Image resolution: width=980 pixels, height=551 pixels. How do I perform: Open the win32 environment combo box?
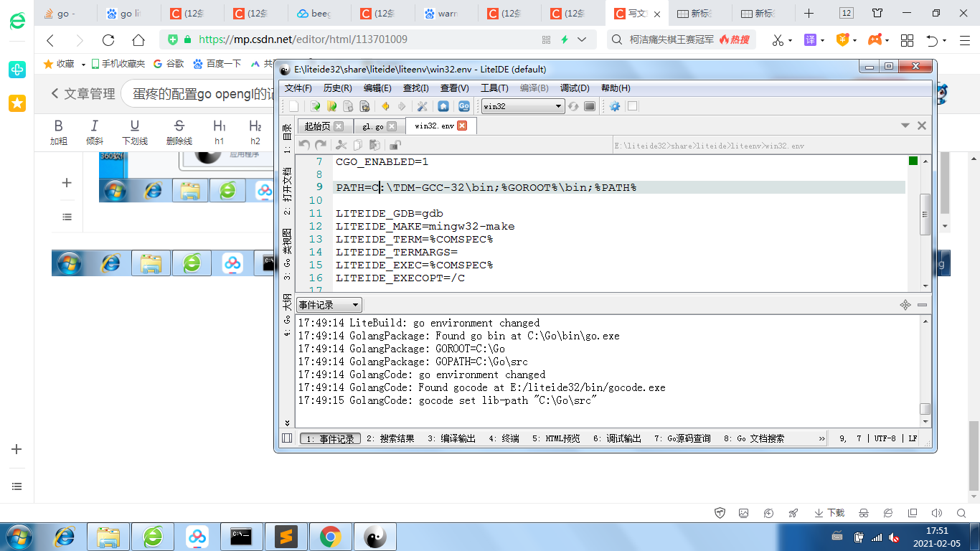pyautogui.click(x=522, y=106)
